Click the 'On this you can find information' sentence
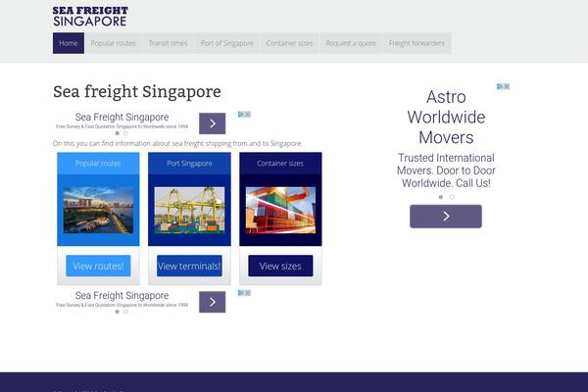The width and height of the screenshot is (588, 392). 177,144
